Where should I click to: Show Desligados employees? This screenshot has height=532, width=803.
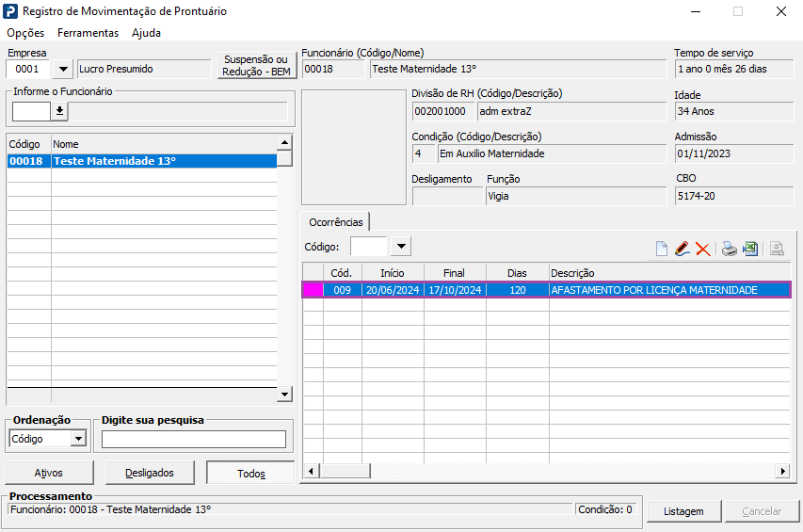(150, 473)
